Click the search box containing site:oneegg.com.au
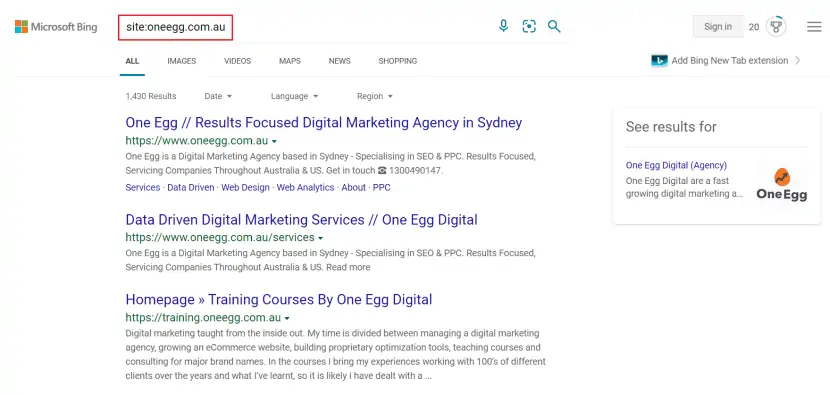 click(x=175, y=27)
